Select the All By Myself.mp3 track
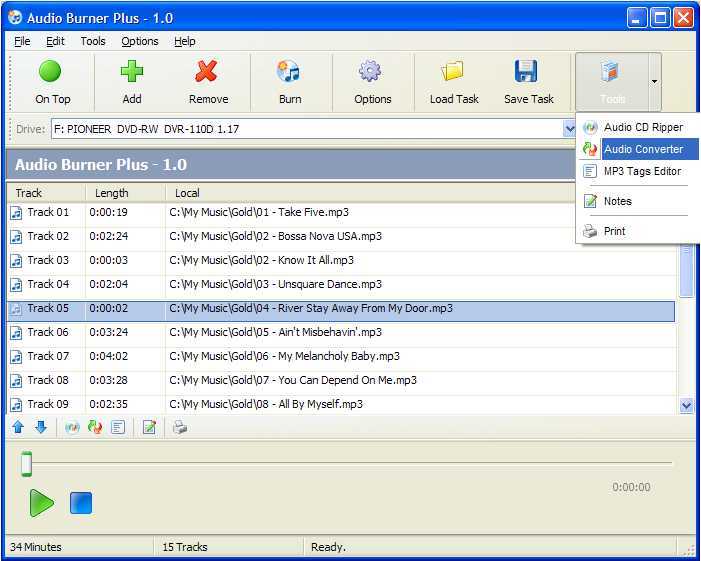Image resolution: width=701 pixels, height=561 pixels. (x=266, y=405)
